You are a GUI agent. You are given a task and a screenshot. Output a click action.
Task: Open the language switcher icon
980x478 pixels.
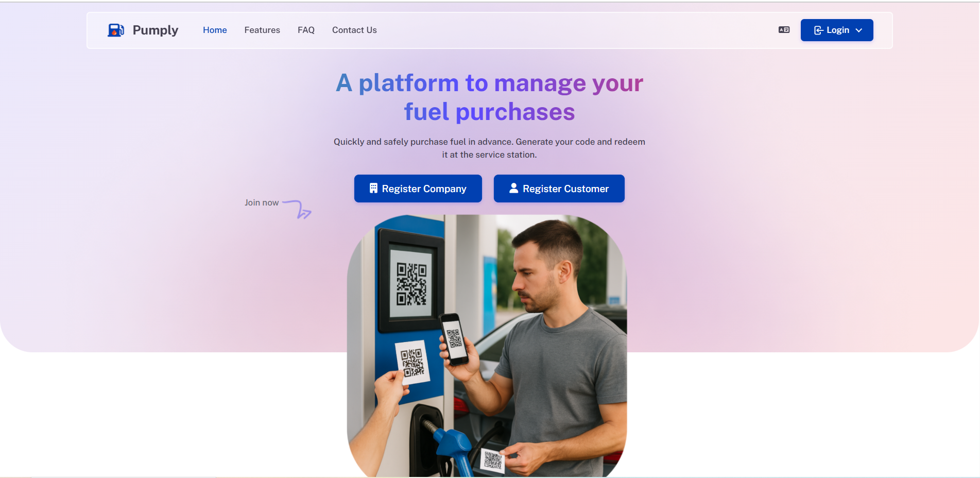coord(784,30)
